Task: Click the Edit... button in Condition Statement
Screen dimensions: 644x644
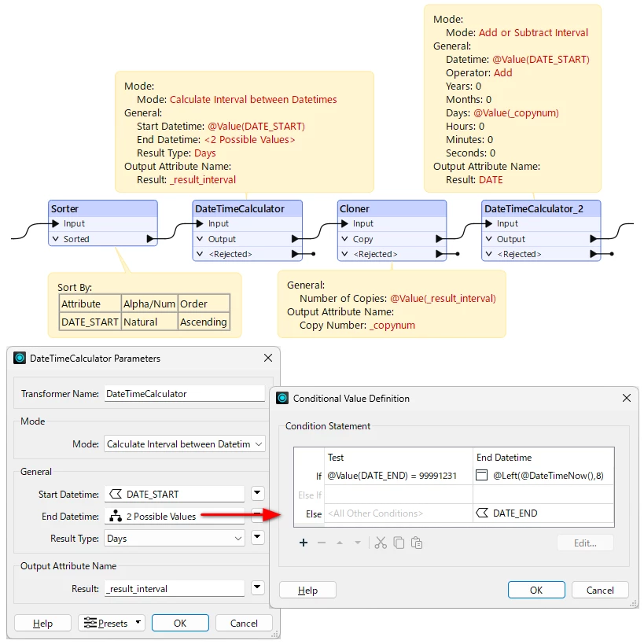Action: 585,543
